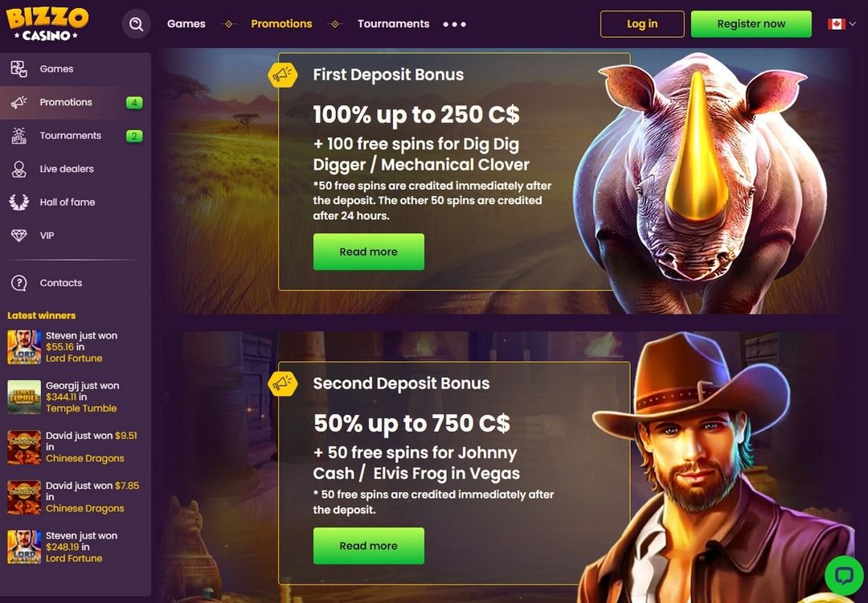Open Promotions in top navigation
868x603 pixels.
point(281,24)
